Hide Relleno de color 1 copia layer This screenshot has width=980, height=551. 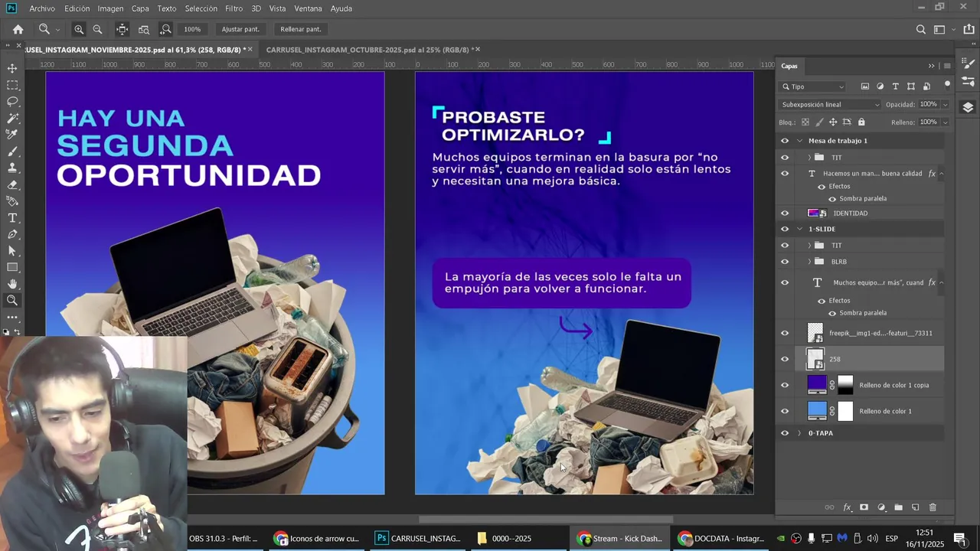(x=784, y=385)
